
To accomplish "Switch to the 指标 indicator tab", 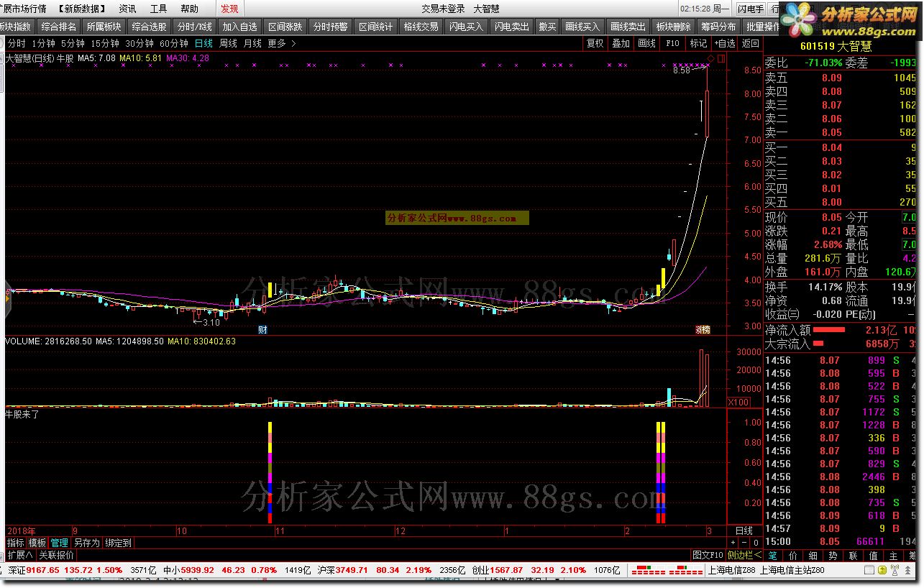I will [x=15, y=543].
